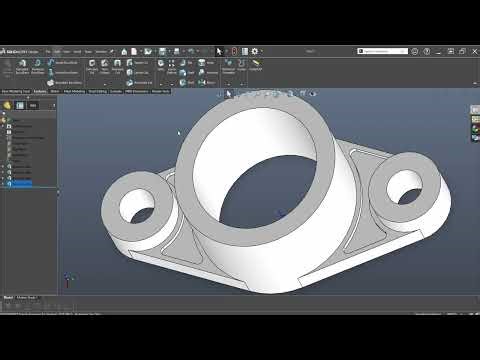This screenshot has height=360, width=480.
Task: Open the Tools menu
Action: (x=88, y=52)
